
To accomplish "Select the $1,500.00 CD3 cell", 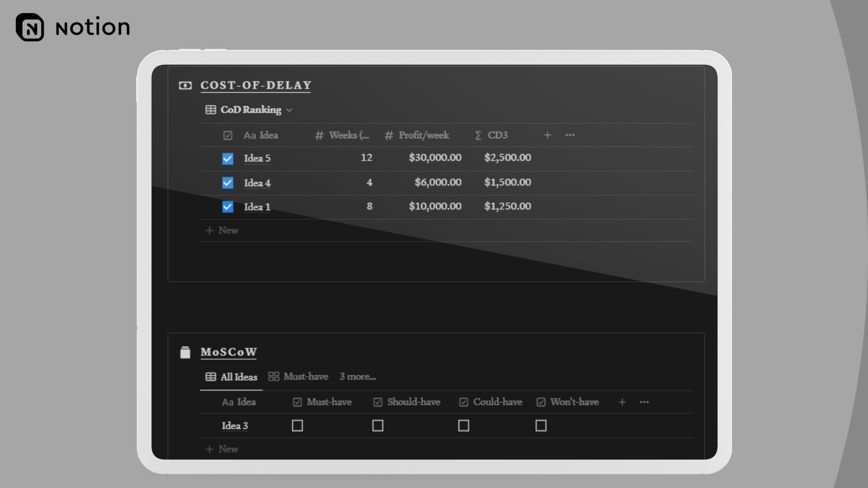I will [x=507, y=183].
